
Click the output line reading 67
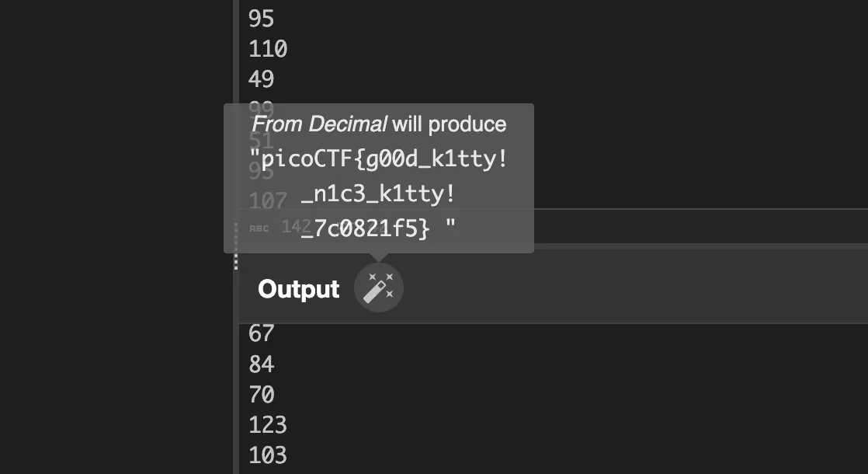(262, 333)
